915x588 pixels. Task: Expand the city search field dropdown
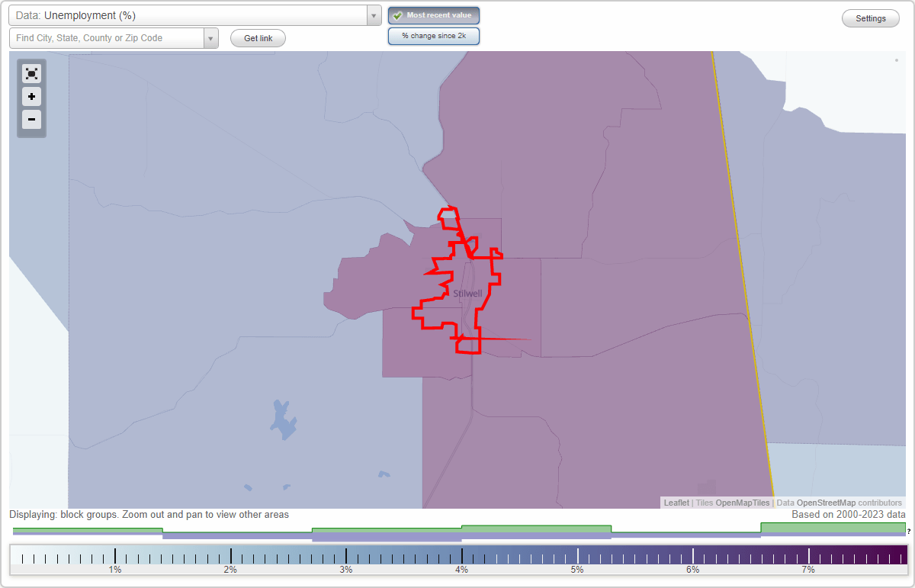point(211,37)
